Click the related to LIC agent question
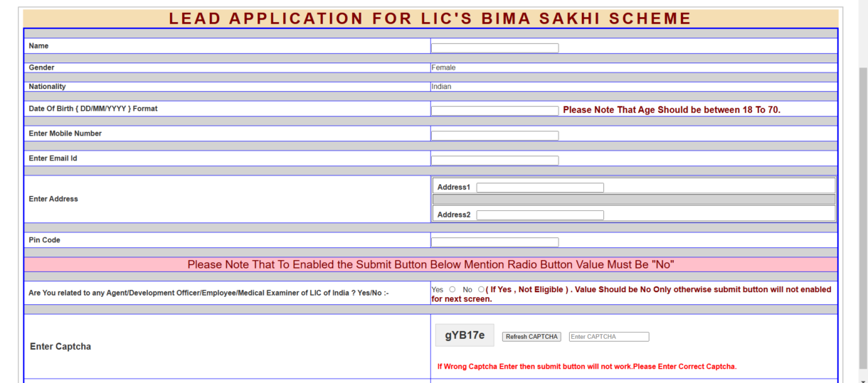The image size is (868, 383). coord(208,293)
